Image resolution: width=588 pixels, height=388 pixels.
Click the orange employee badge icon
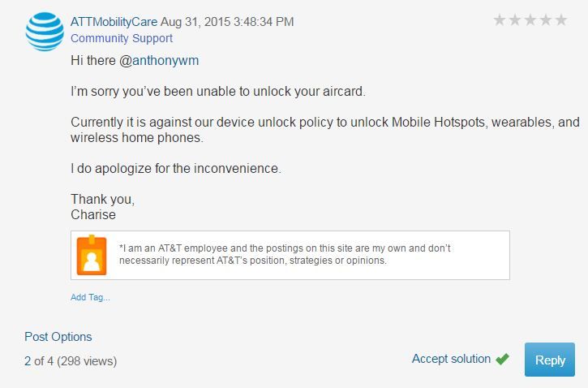pyautogui.click(x=92, y=255)
